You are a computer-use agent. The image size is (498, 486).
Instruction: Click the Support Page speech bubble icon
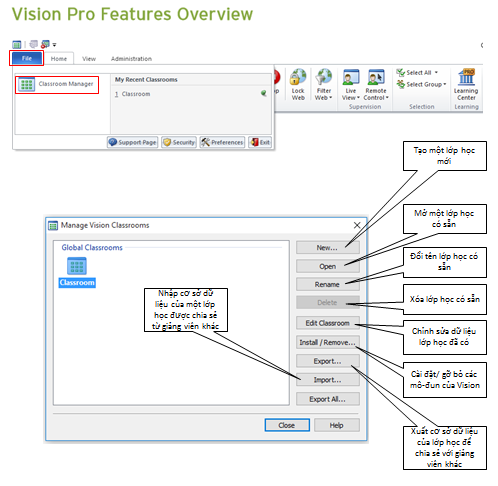point(113,142)
